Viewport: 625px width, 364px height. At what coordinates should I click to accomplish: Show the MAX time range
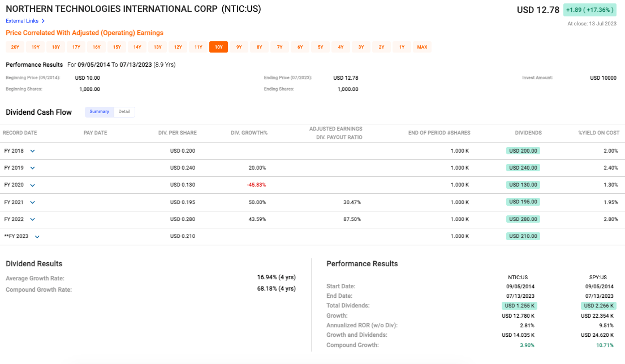tap(422, 47)
